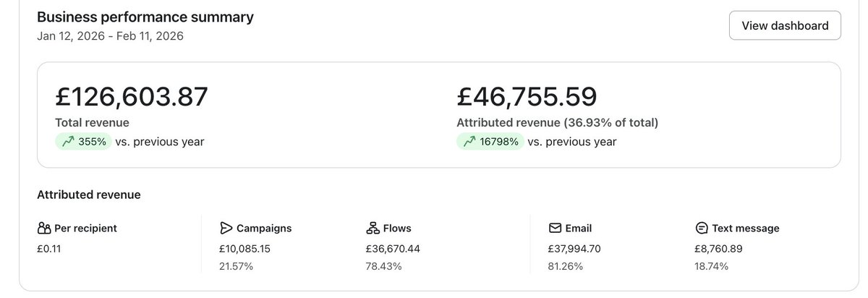Open the View dashboard button
Image resolution: width=868 pixels, height=298 pixels.
pos(785,25)
